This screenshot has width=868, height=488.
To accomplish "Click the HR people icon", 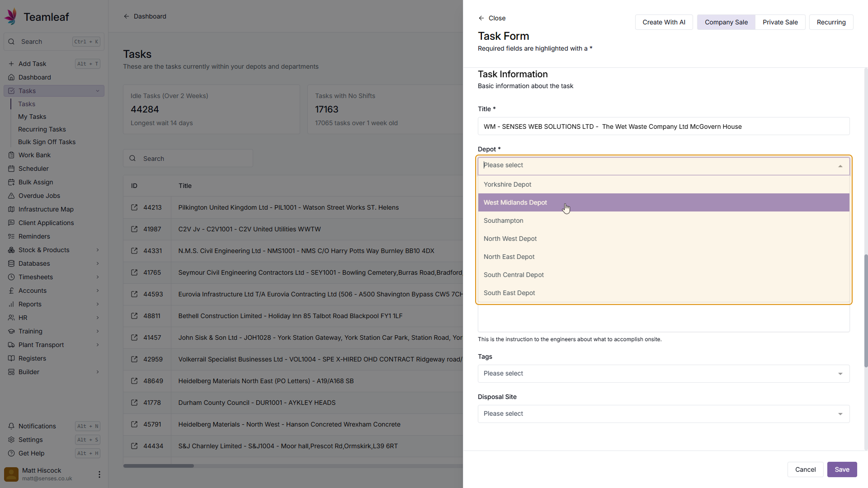I will click(11, 318).
